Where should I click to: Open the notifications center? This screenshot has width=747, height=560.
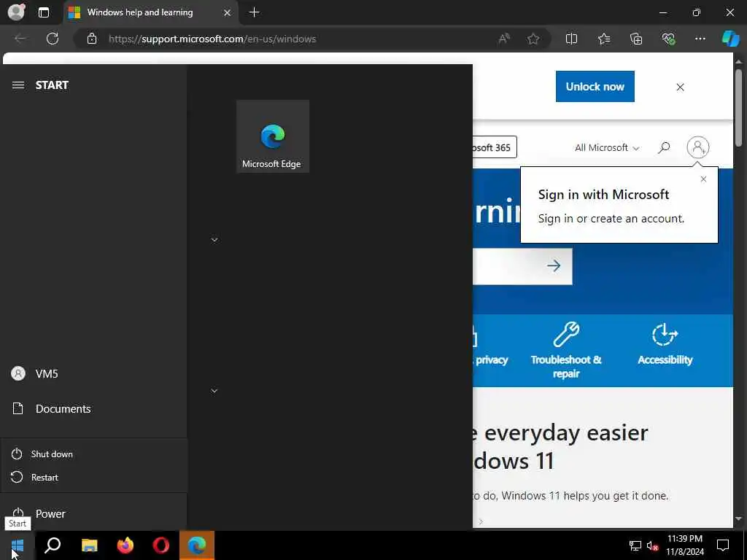click(723, 545)
